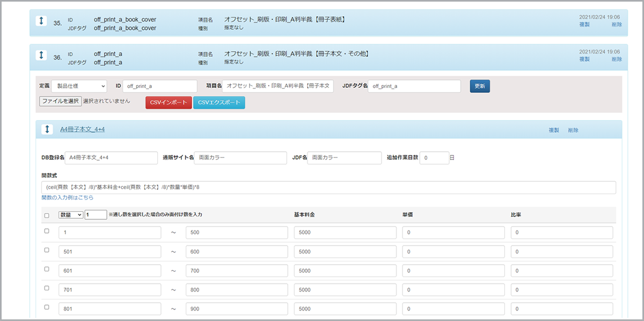Open the A4冊子本文_4+4 link

coord(82,129)
